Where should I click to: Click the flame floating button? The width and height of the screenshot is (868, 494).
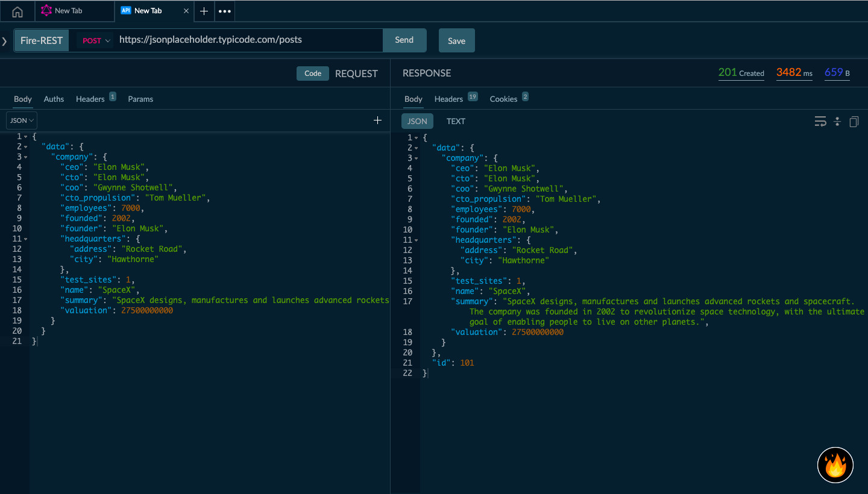click(835, 465)
